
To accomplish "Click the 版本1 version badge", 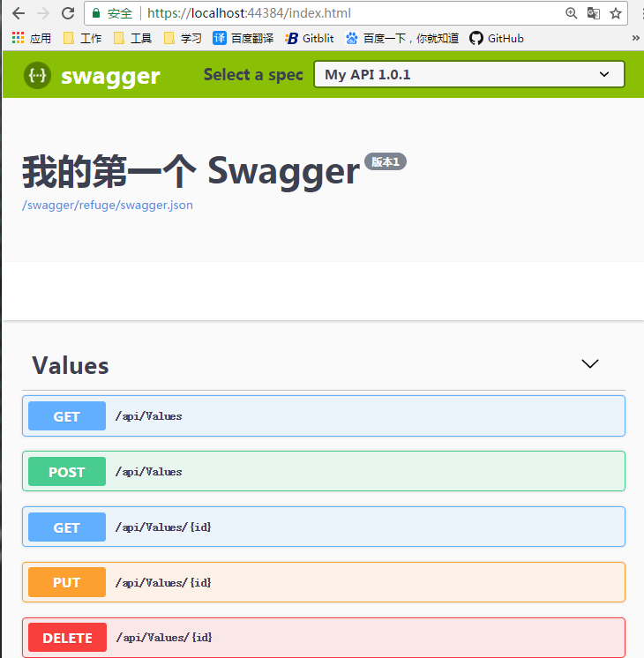I will (386, 161).
